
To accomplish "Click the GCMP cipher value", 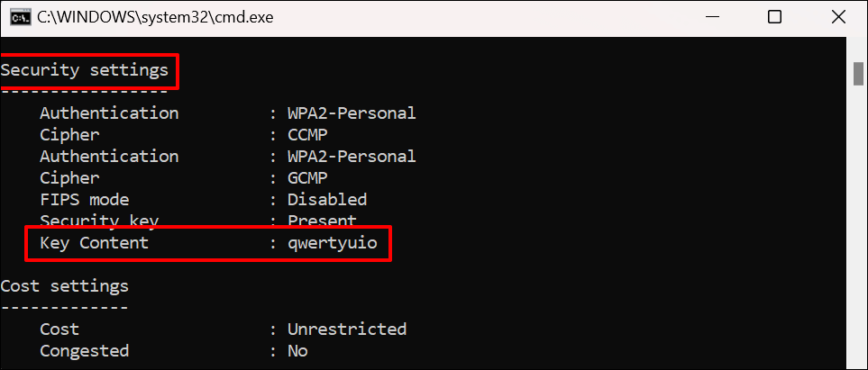I will (309, 178).
